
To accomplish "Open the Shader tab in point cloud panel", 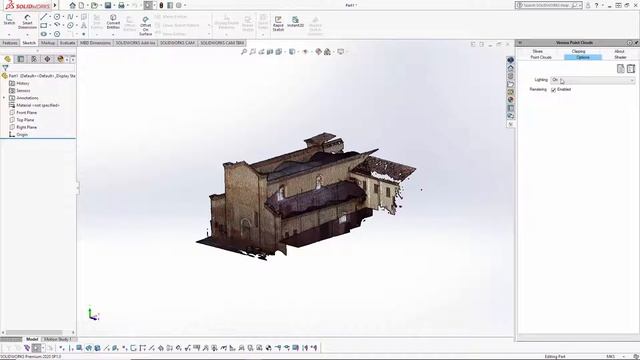I will coord(620,57).
